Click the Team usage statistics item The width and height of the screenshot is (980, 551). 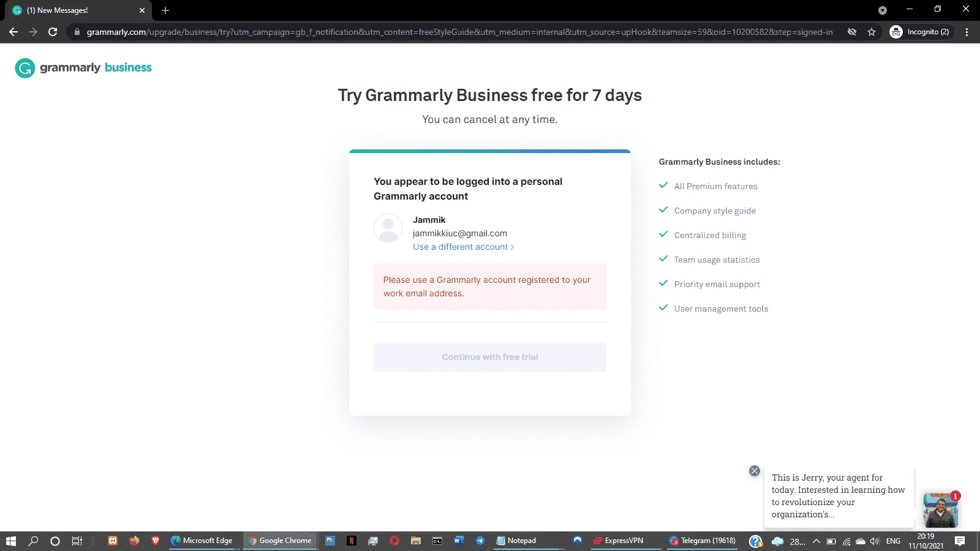(717, 260)
